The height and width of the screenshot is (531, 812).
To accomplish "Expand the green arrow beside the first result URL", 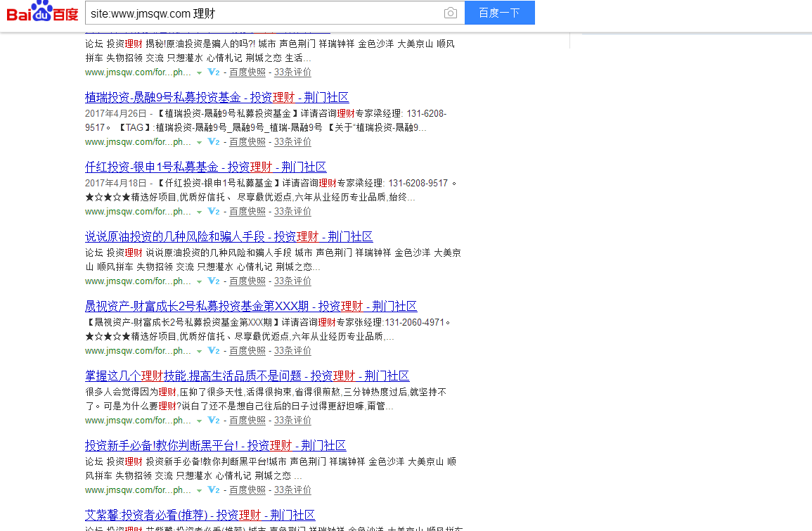I will pyautogui.click(x=199, y=72).
